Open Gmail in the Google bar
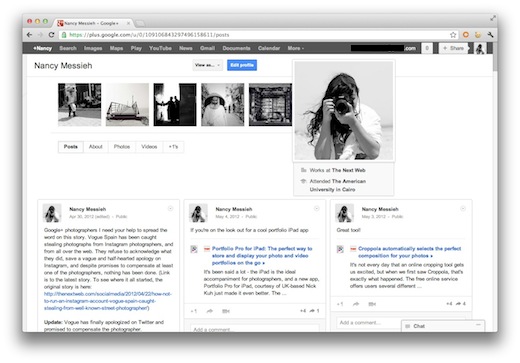Screen dimensions: 520x363 (x=207, y=48)
